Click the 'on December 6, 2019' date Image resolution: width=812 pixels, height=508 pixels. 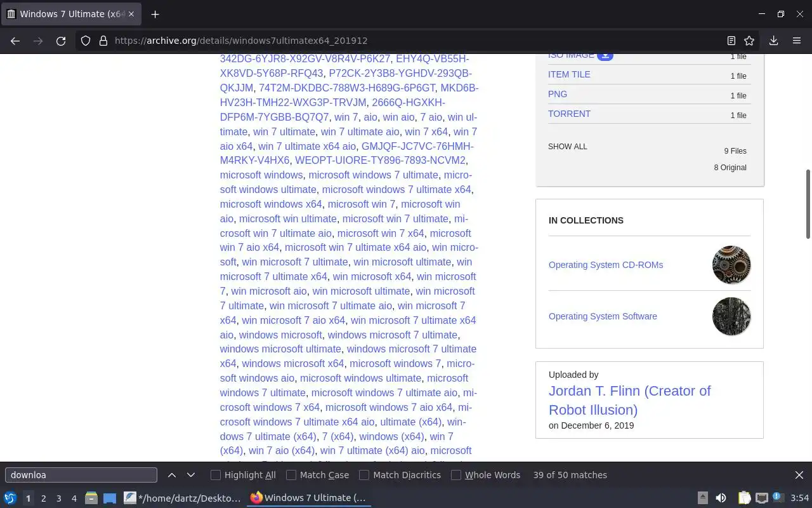coord(591,425)
